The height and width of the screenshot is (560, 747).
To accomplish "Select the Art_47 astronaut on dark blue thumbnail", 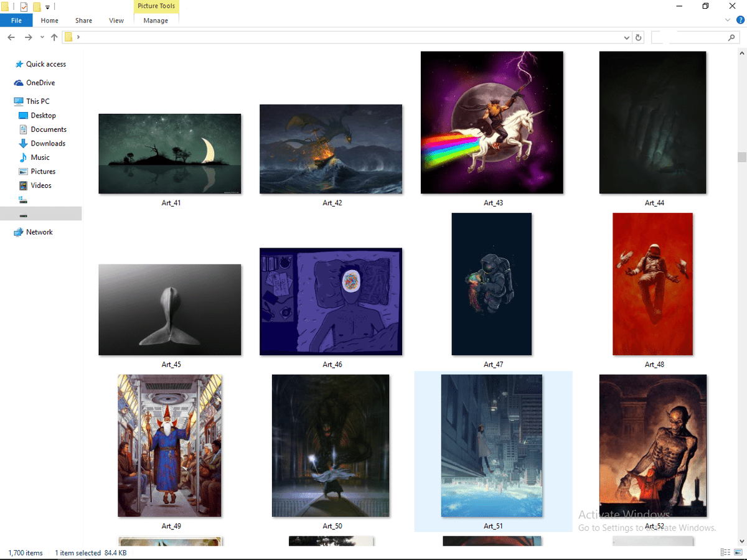I will [492, 284].
